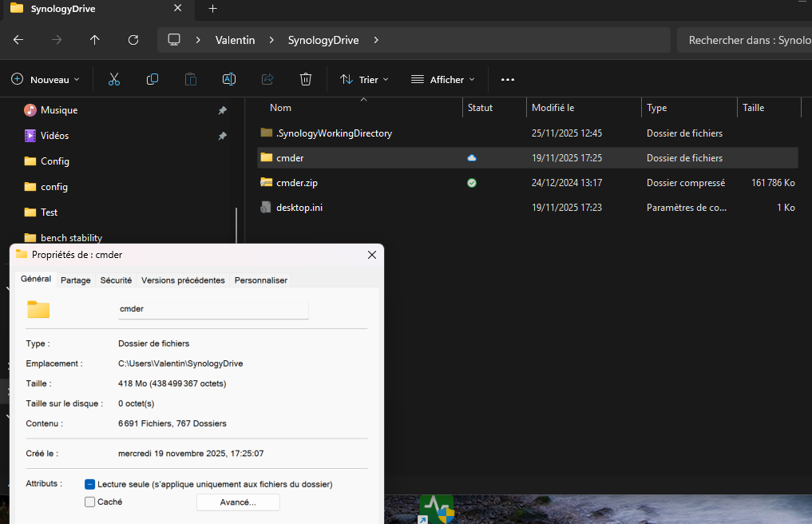Navigate back with the left arrow
This screenshot has height=524, width=812.
click(x=18, y=40)
